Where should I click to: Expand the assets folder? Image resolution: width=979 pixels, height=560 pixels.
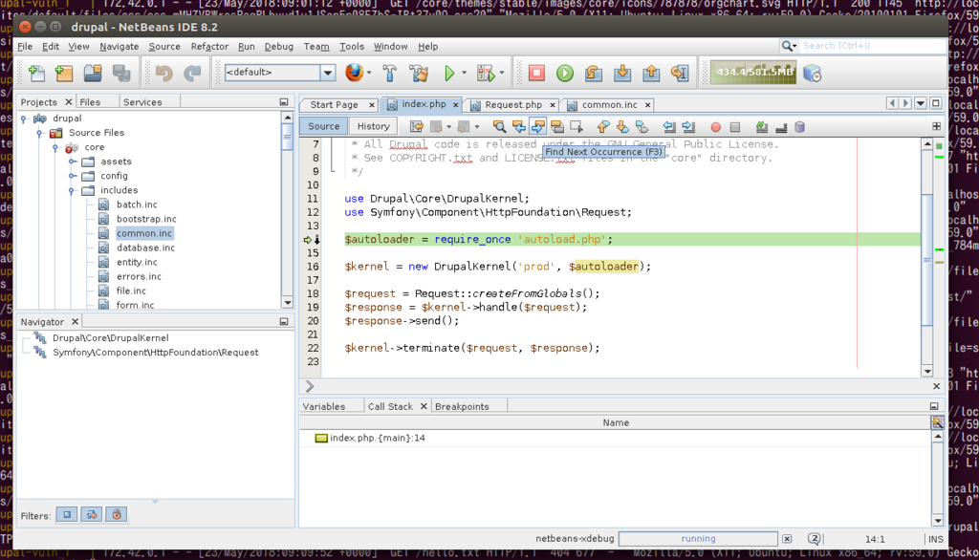tap(72, 162)
